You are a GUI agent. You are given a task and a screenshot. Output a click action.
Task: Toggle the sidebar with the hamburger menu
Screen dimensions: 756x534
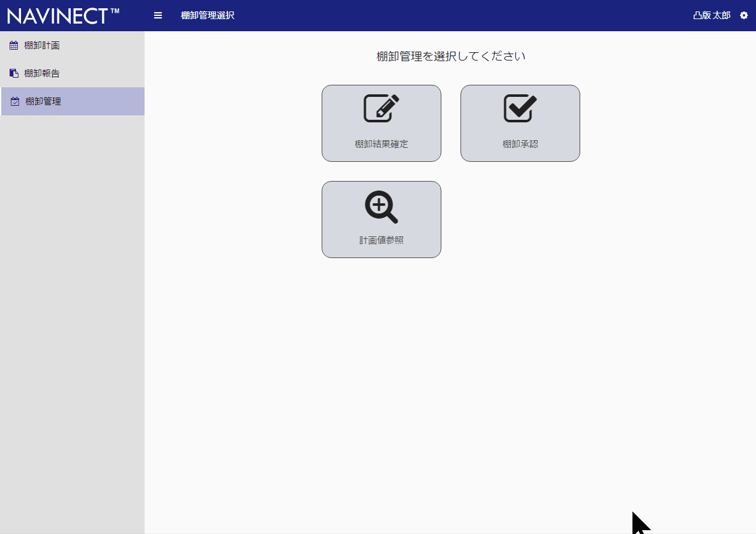point(157,15)
